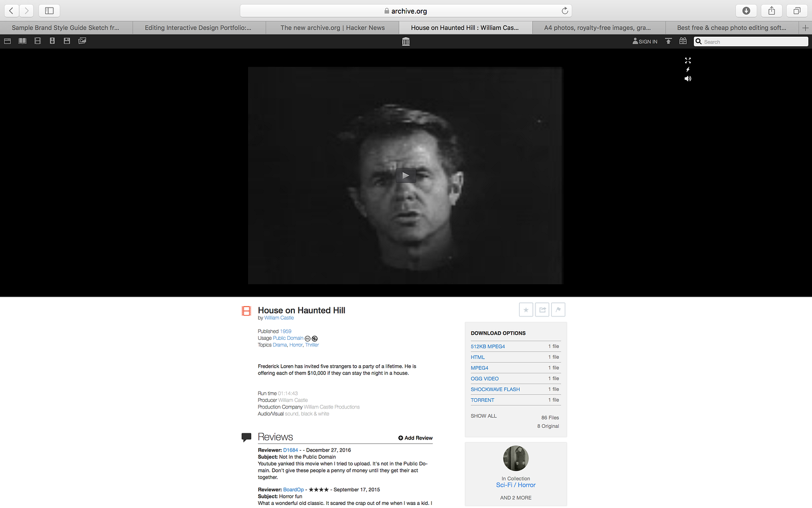Open the Thriller topic link
Image resolution: width=812 pixels, height=508 pixels.
coord(312,345)
